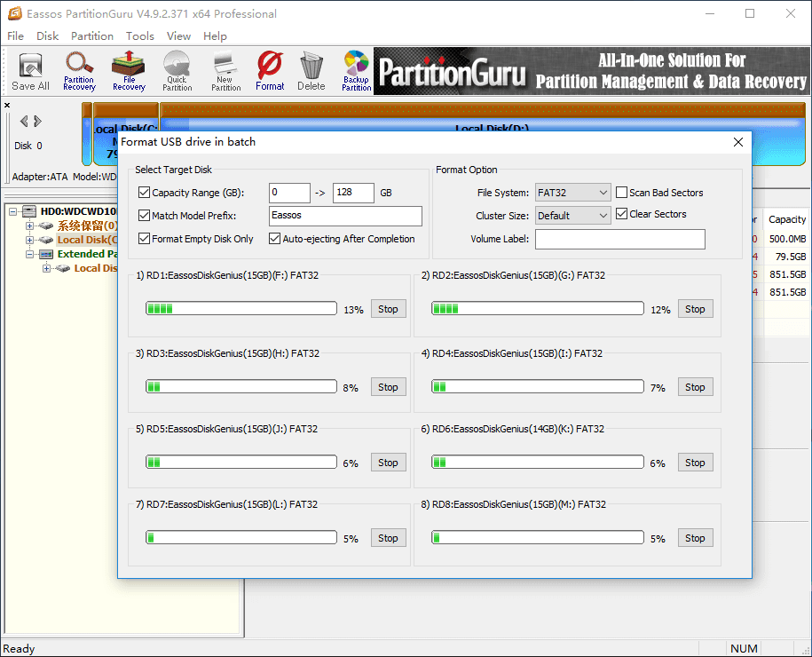
Task: Go to previous disk arrow
Action: click(23, 122)
